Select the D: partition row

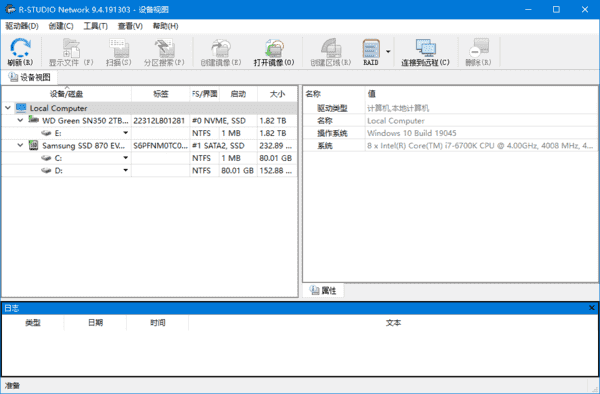(x=149, y=171)
